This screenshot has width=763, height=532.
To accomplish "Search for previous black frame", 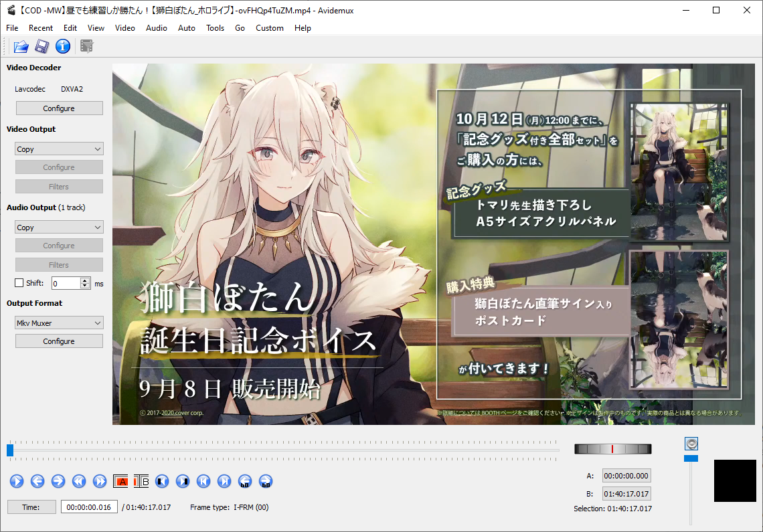I will 162,481.
